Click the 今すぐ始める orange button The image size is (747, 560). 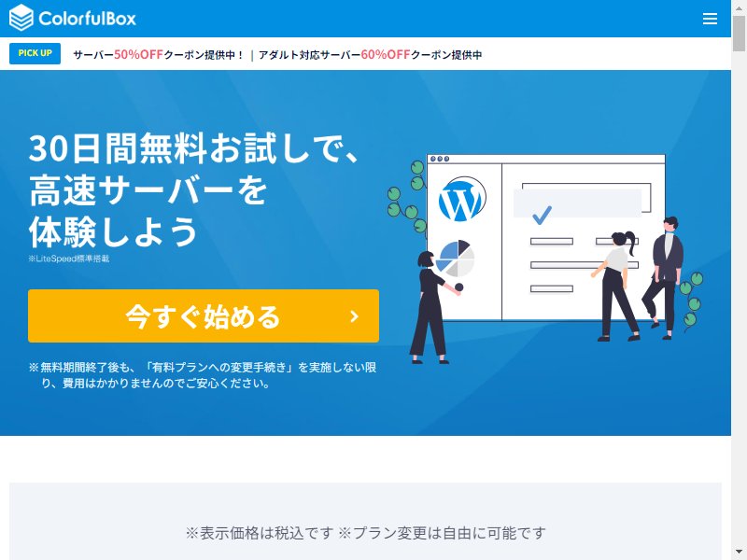coord(204,315)
